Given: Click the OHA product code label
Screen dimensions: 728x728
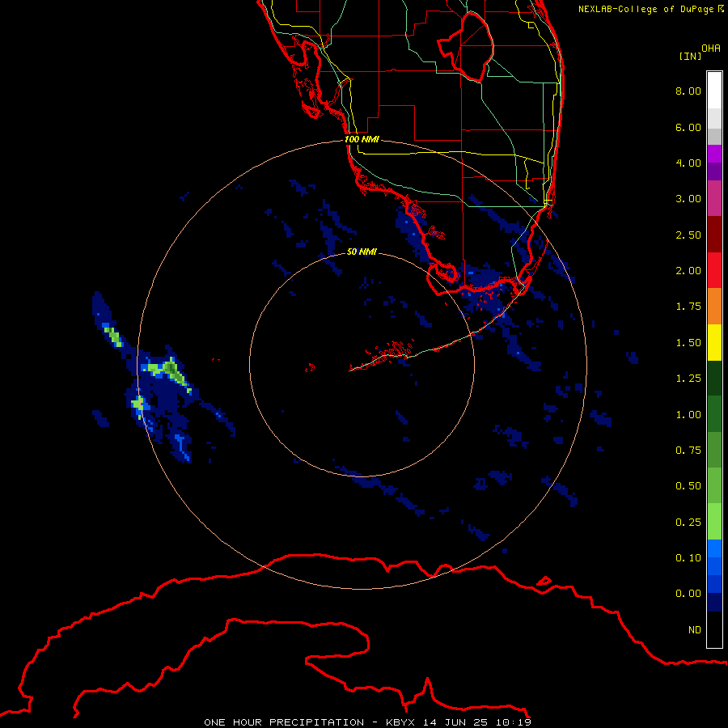Looking at the screenshot, I should tap(711, 49).
